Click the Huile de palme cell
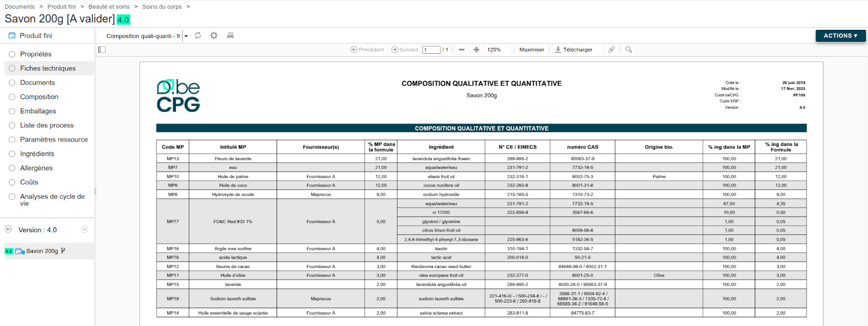This screenshot has height=326, width=868. click(233, 176)
